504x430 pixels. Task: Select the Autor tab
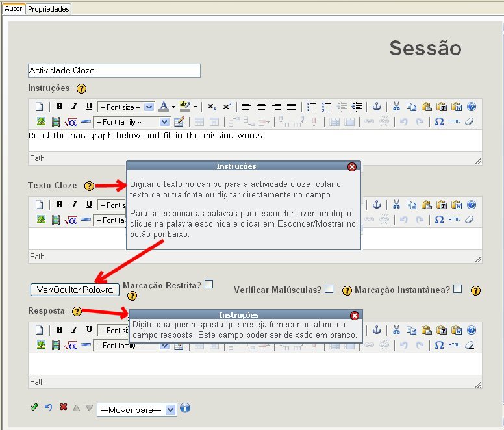click(x=14, y=9)
